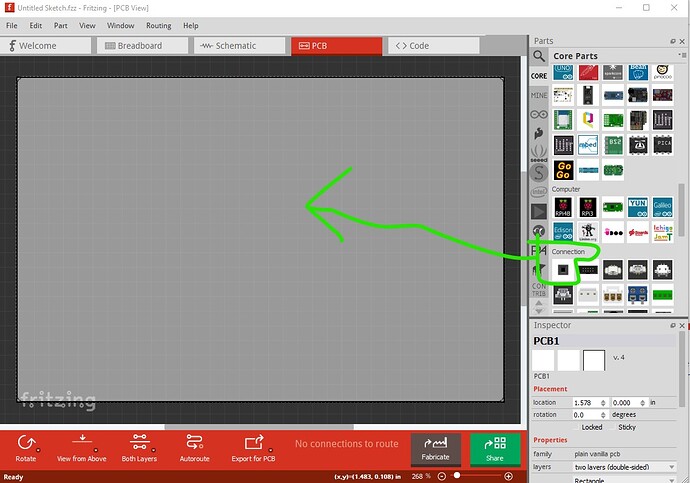
Task: Open the Core Parts bin options menu
Action: [682, 55]
